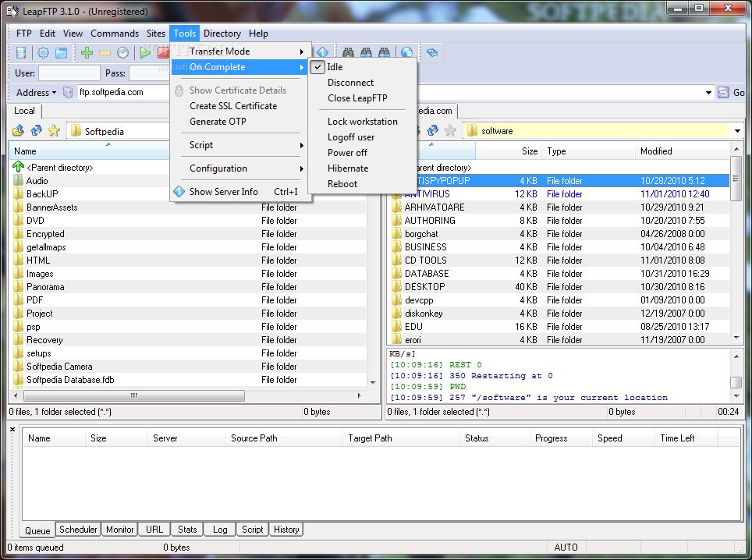The image size is (752, 560).
Task: Switch to the Scheduler tab
Action: 78,530
